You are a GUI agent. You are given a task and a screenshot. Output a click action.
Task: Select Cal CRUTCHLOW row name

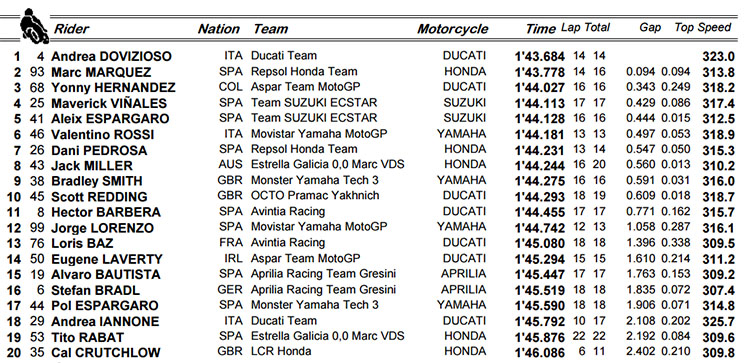click(x=105, y=353)
